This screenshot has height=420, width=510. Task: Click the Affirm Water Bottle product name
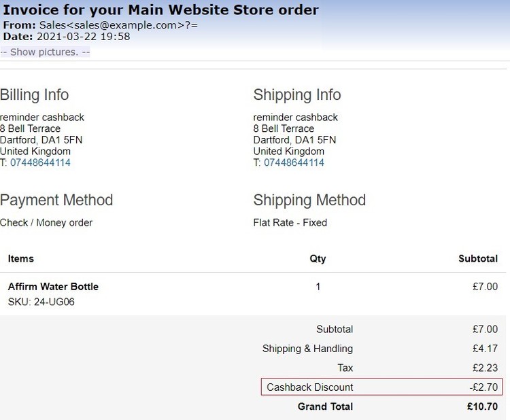point(53,287)
